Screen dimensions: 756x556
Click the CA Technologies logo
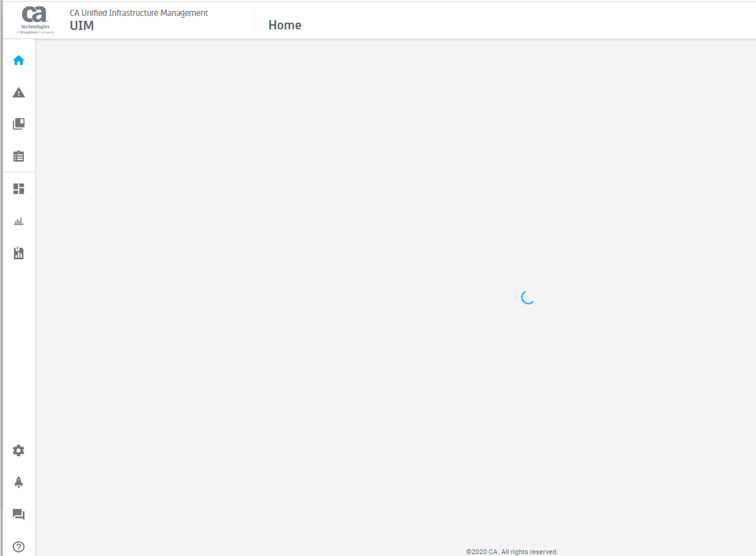pyautogui.click(x=35, y=19)
